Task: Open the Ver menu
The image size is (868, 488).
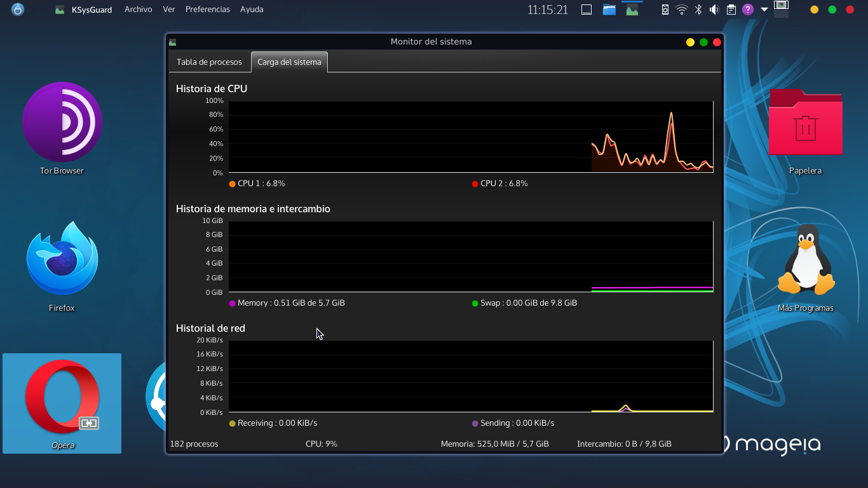Action: pos(168,10)
